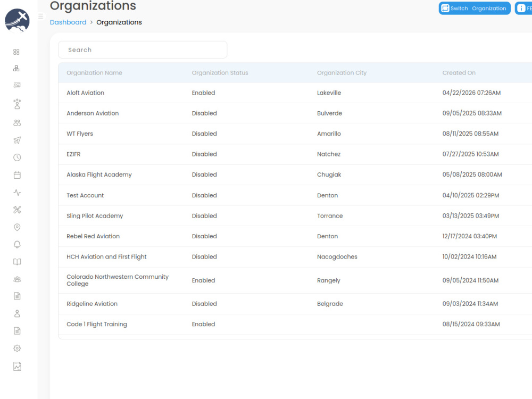532x399 pixels.
Task: Select the Anderson Aviation organization name
Action: [x=93, y=113]
